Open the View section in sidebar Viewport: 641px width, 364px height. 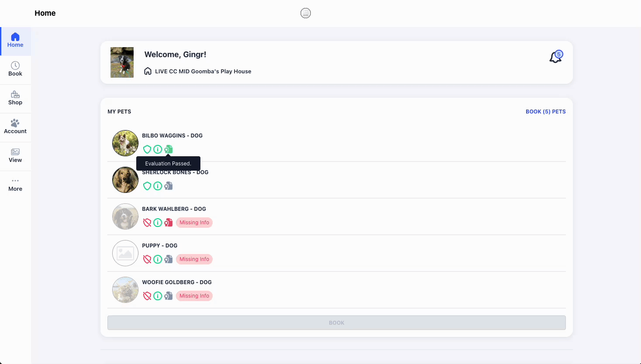pyautogui.click(x=15, y=156)
